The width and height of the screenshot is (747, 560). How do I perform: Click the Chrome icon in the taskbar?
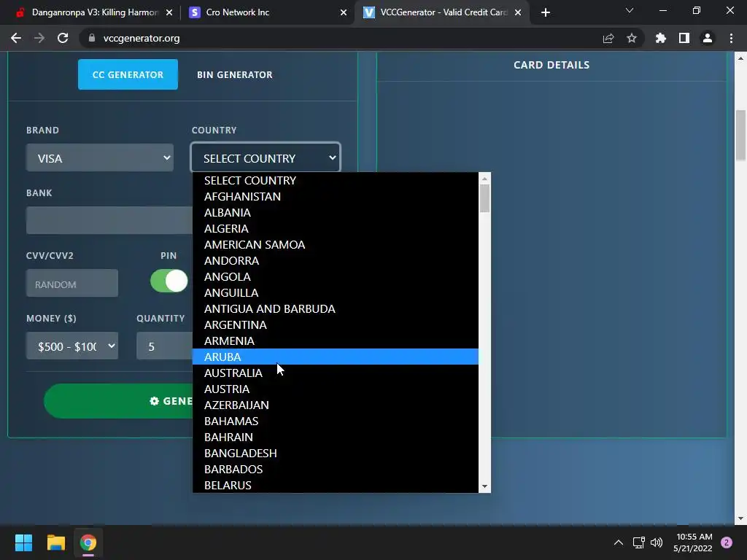click(88, 542)
